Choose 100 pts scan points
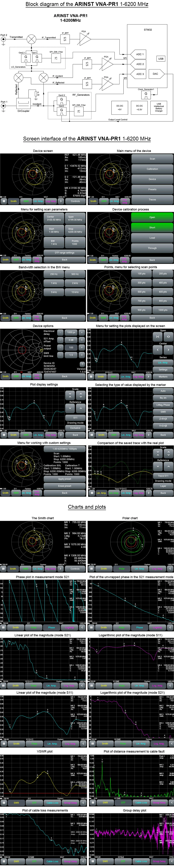Image resolution: width=174 pixels, height=868 pixels. 142,274
